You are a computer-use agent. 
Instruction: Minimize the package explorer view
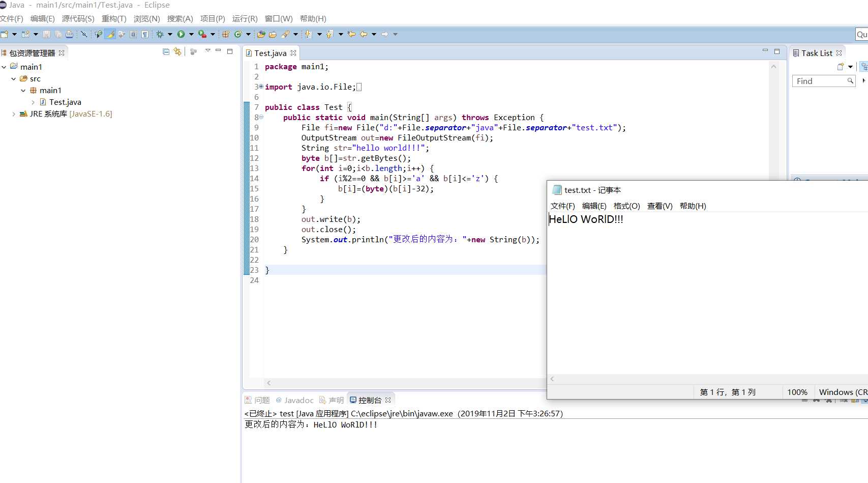[218, 50]
